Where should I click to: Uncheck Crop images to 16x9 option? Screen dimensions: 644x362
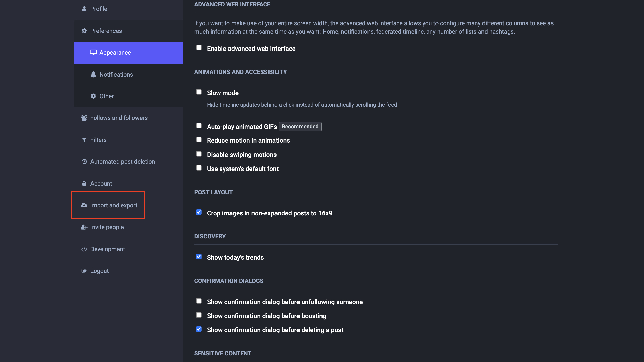pyautogui.click(x=199, y=212)
